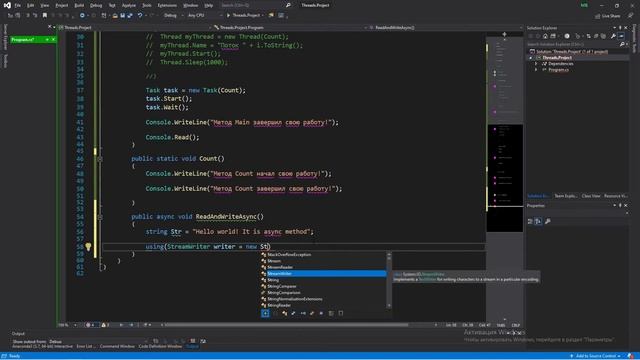Select the Solution 'Threads.Project' node
640x360 pixels.
(571, 52)
